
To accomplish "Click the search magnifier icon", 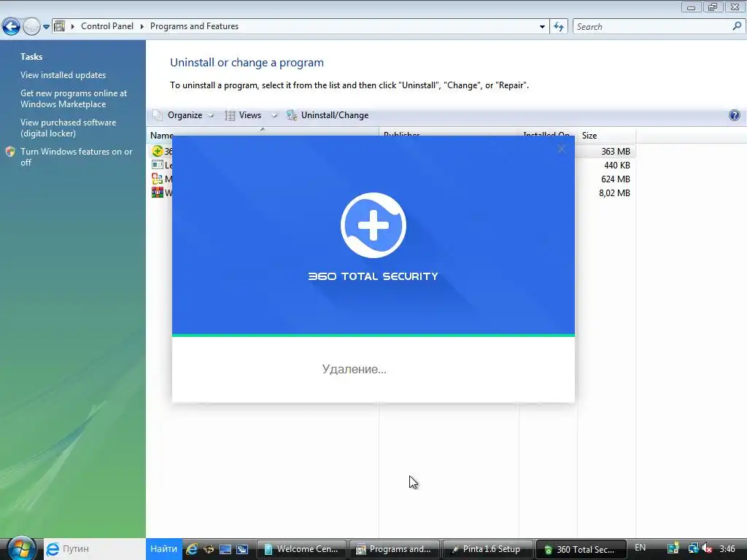I will 737,26.
